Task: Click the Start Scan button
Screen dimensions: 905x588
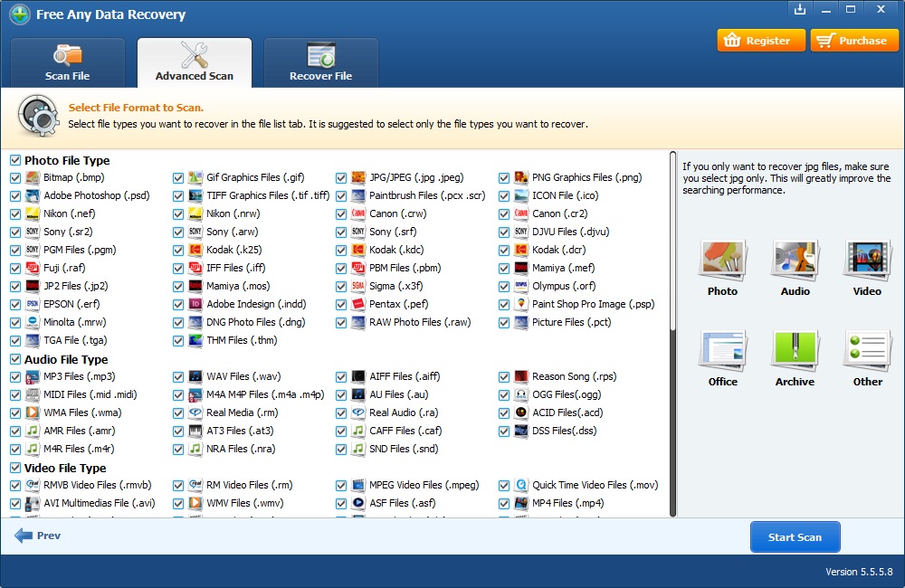Action: click(795, 536)
